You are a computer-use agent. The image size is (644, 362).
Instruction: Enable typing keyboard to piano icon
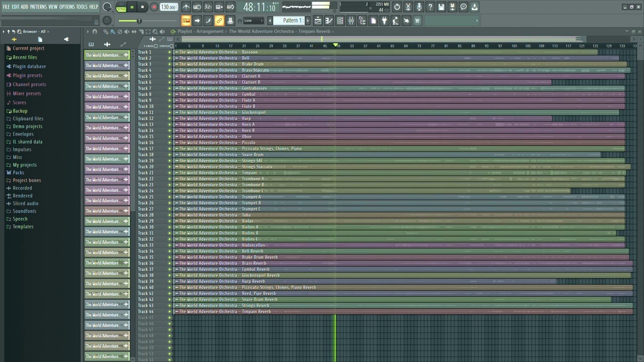pos(186,21)
